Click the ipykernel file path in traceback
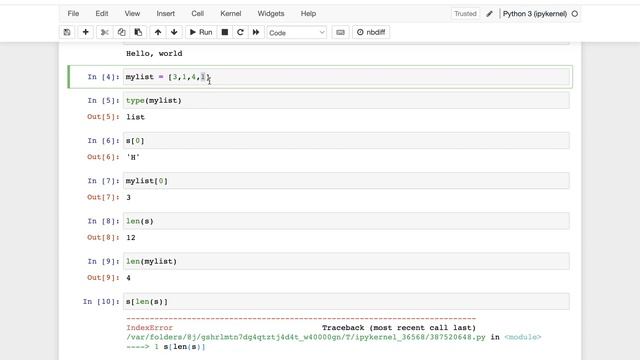Screen dimensions: 640x360 (x=306, y=337)
